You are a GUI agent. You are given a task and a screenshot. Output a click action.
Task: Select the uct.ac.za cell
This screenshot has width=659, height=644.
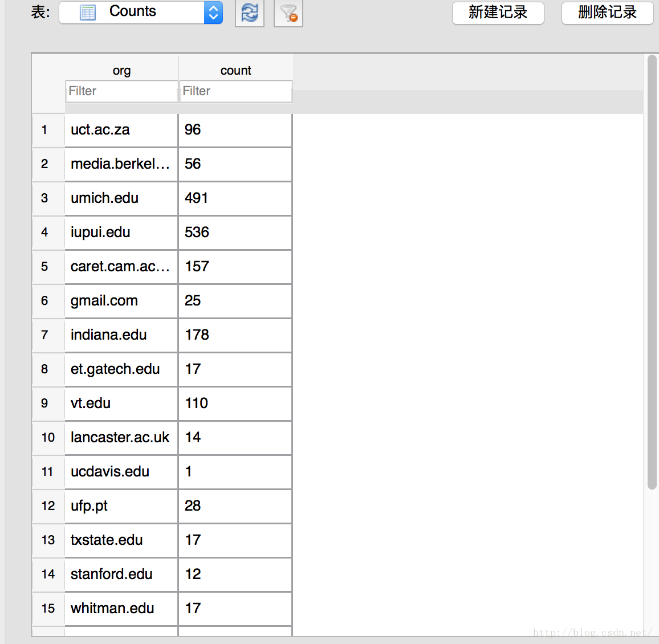121,130
